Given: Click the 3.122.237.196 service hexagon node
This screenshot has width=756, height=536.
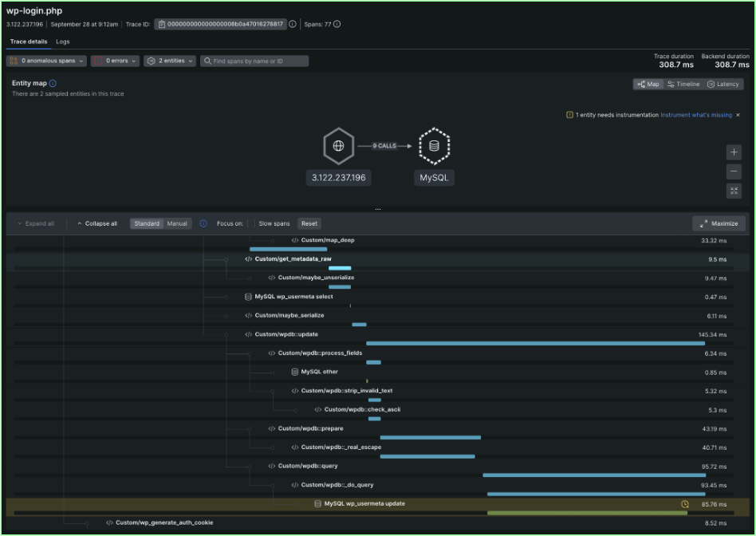Looking at the screenshot, I should click(338, 146).
